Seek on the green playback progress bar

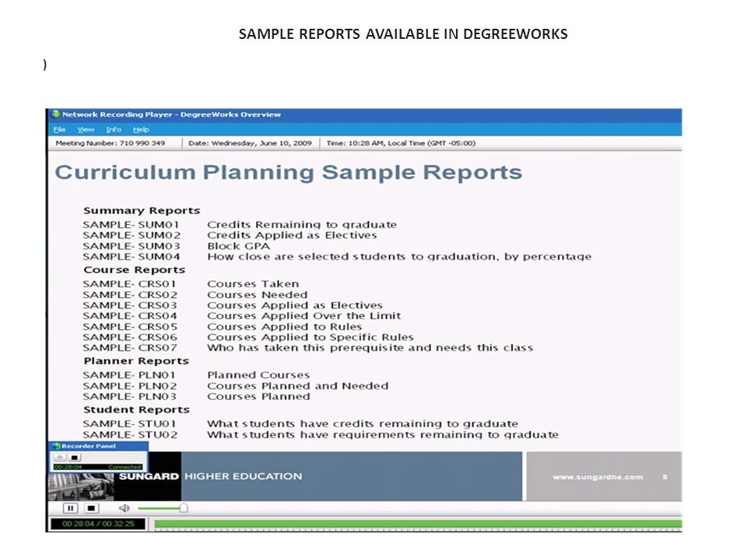pyautogui.click(x=418, y=523)
